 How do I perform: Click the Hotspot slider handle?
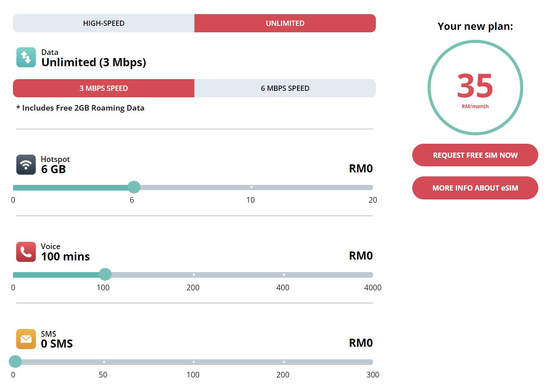[134, 187]
